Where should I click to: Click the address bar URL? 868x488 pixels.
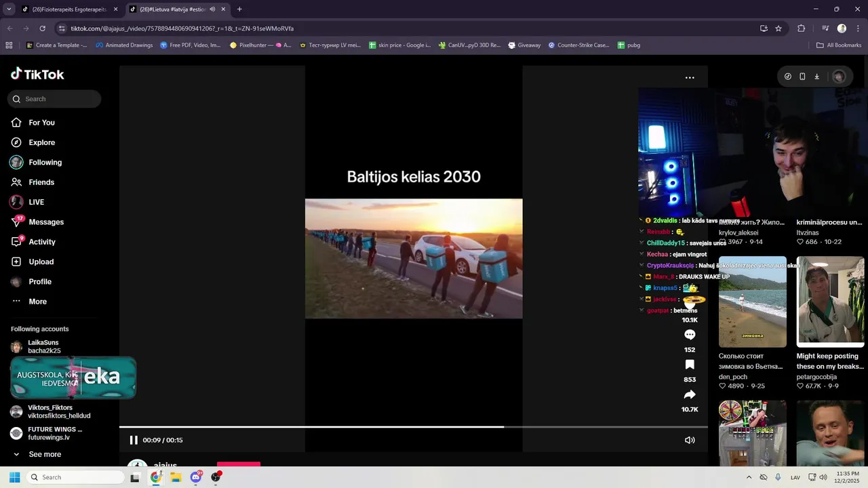click(x=182, y=28)
